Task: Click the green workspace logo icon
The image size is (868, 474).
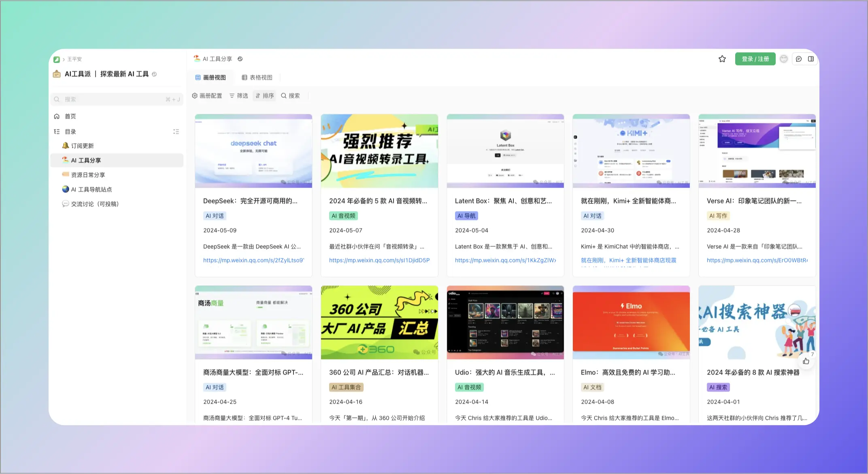Action: [x=57, y=59]
